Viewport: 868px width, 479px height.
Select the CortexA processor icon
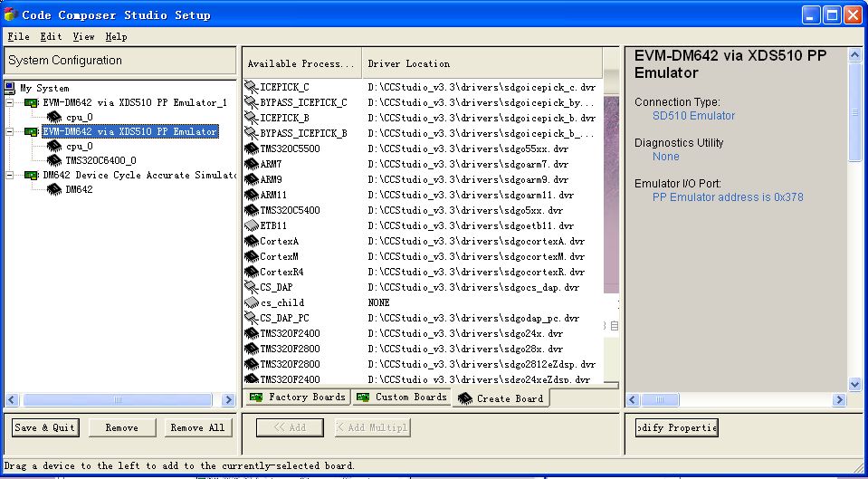(252, 242)
